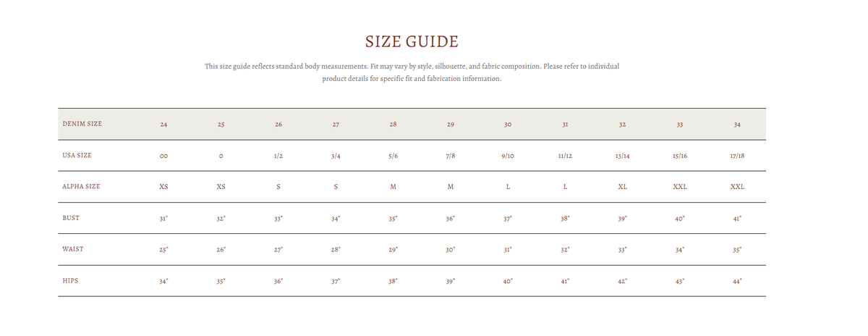868x336 pixels.
Task: Select the ALPHA SIZE row label
Action: 82,186
